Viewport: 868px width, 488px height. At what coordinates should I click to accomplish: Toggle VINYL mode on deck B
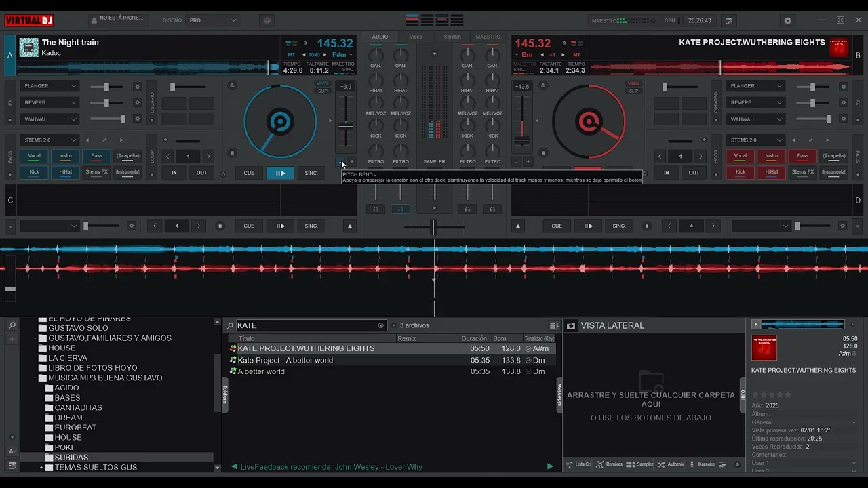633,83
